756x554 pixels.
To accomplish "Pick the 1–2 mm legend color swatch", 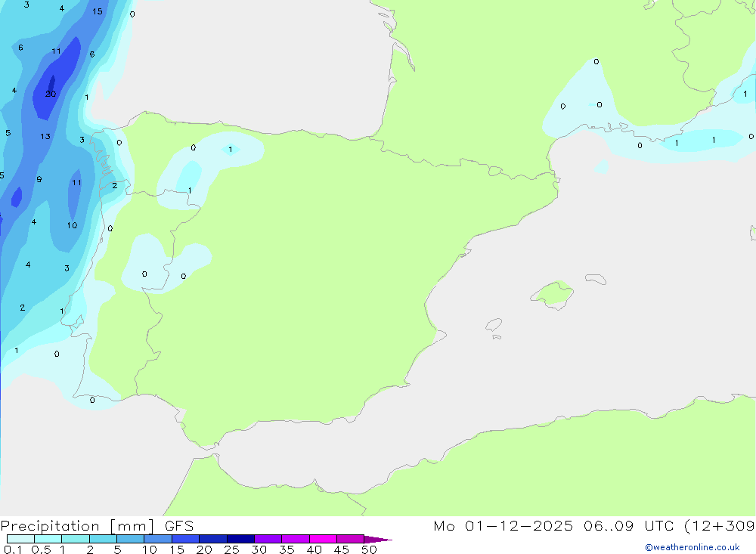I will coord(76,539).
